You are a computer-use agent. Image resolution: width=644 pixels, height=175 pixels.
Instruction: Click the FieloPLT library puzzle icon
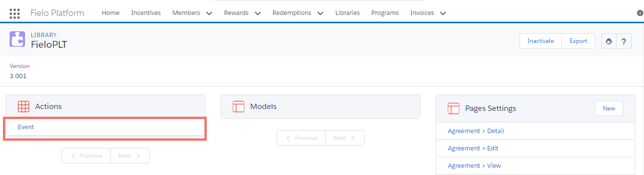click(17, 39)
